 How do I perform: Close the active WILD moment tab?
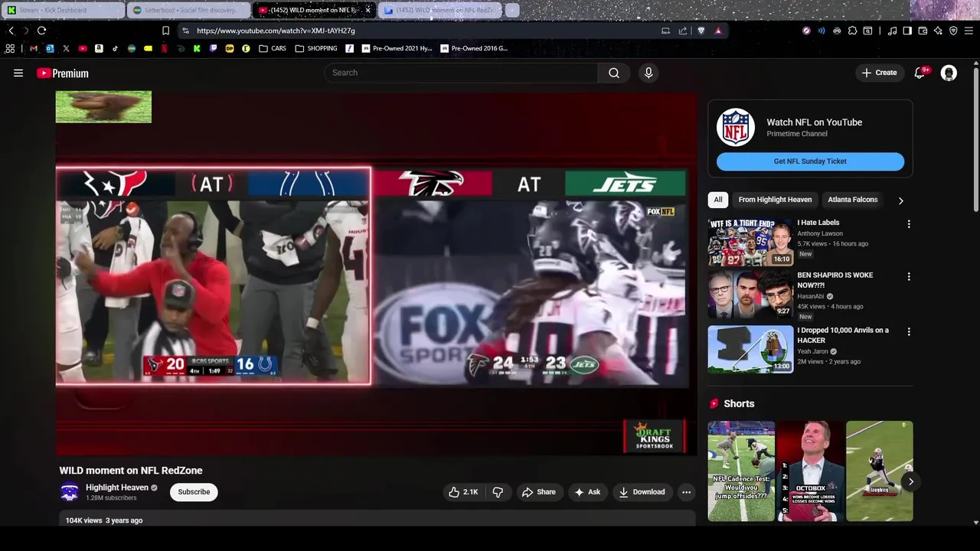click(x=367, y=10)
